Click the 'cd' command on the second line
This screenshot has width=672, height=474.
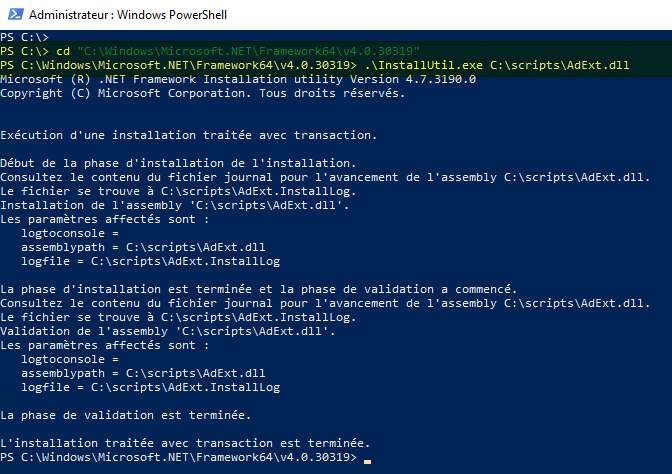click(61, 51)
